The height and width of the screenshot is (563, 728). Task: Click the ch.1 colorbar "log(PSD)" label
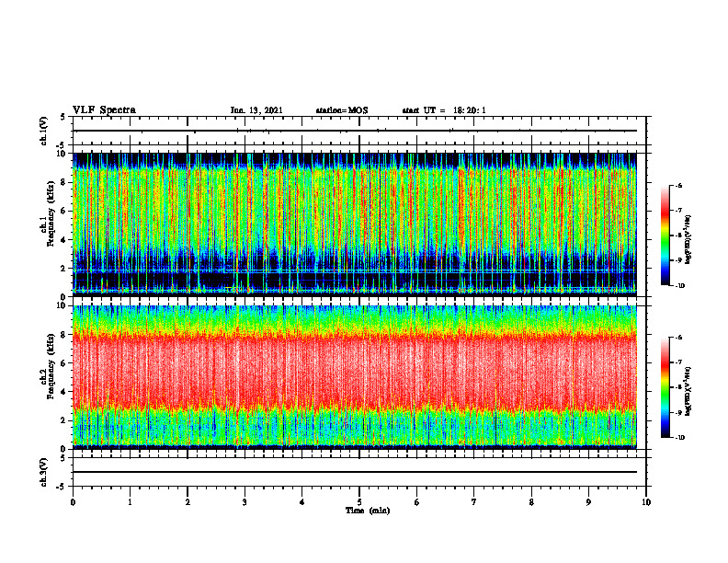point(688,239)
